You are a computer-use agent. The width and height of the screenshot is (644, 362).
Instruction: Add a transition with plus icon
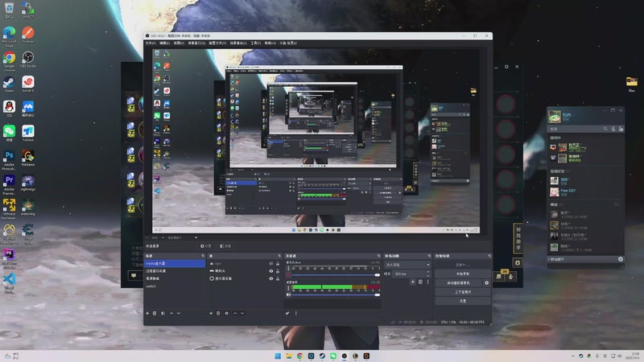point(413,282)
